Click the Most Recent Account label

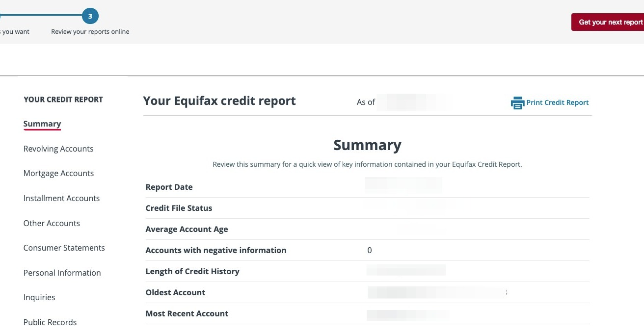[x=187, y=314]
